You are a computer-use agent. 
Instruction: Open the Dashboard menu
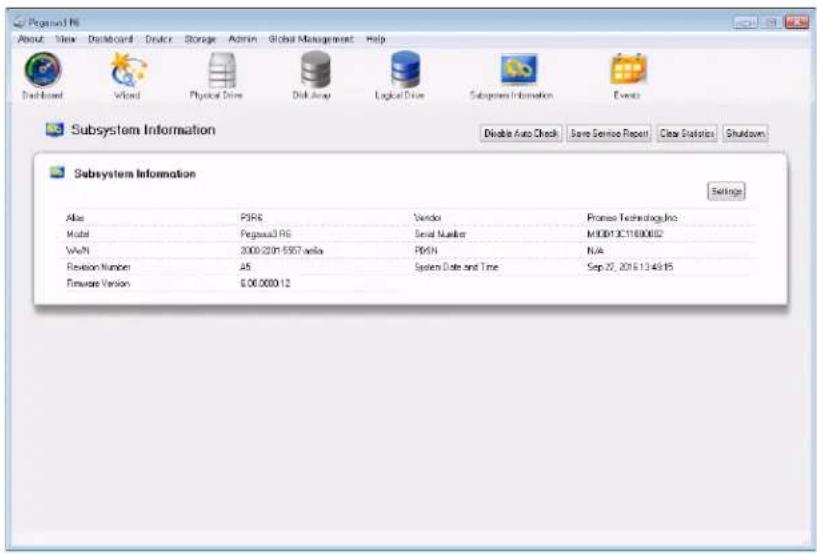(x=110, y=39)
